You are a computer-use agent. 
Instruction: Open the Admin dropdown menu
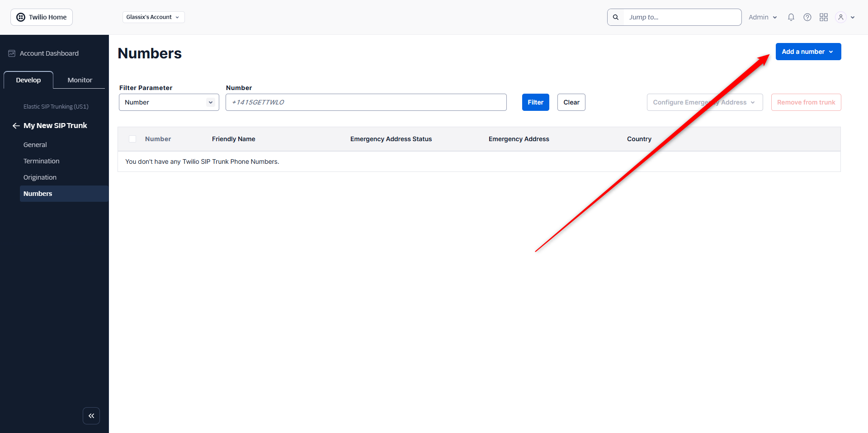[x=763, y=17]
